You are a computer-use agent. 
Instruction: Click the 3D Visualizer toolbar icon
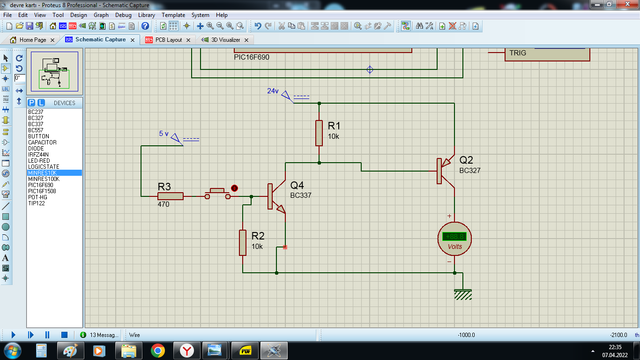pos(82,26)
